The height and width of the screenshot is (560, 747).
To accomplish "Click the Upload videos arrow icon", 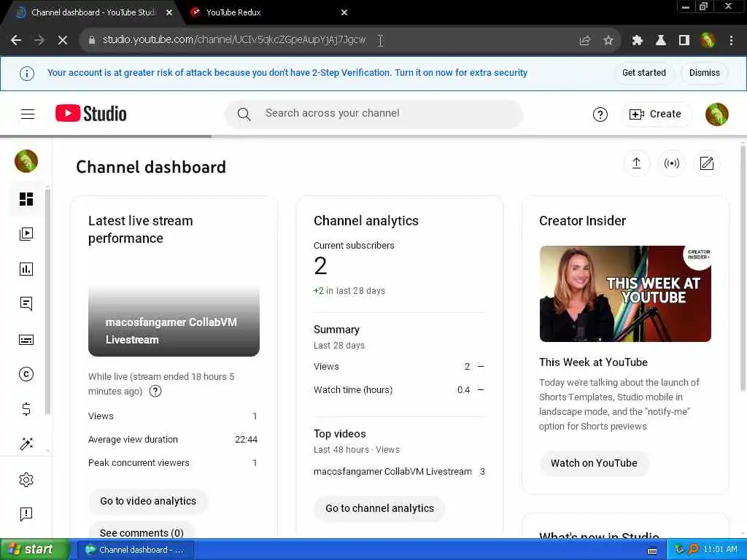I will click(636, 163).
